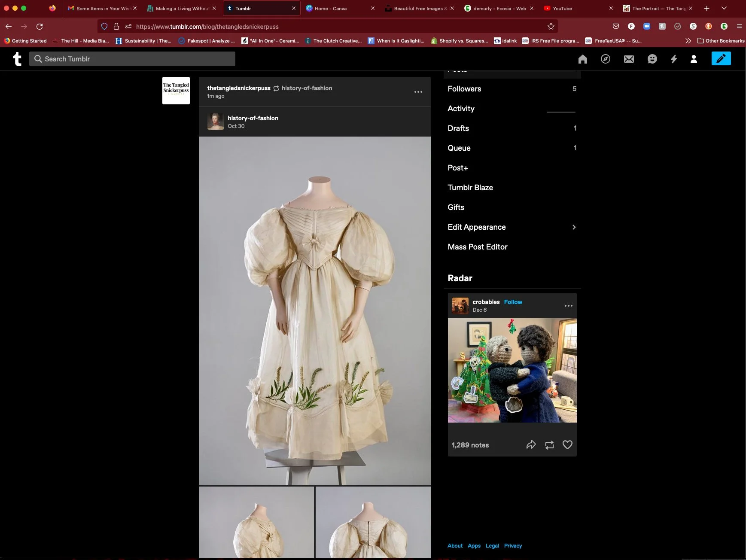Open Activity in sidebar
Screen dimensions: 746x560
coord(512,109)
